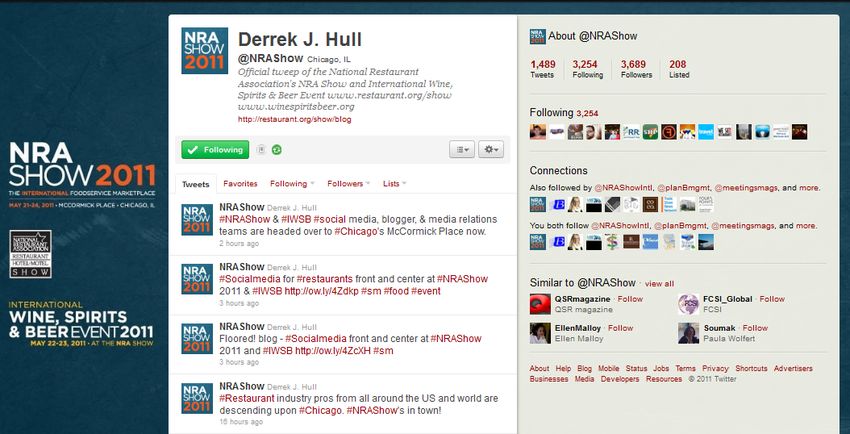This screenshot has width=850, height=434.
Task: Open the Shortcuts footer link
Action: point(751,368)
